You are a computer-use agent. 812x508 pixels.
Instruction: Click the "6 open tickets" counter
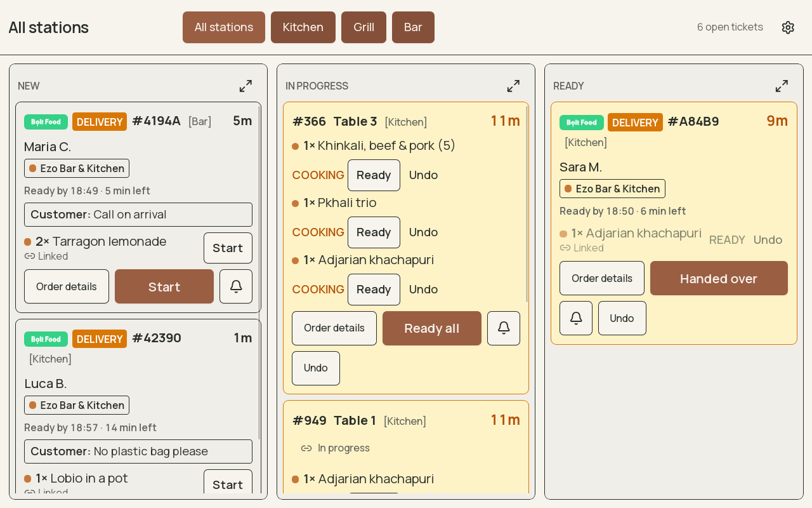[x=730, y=27]
